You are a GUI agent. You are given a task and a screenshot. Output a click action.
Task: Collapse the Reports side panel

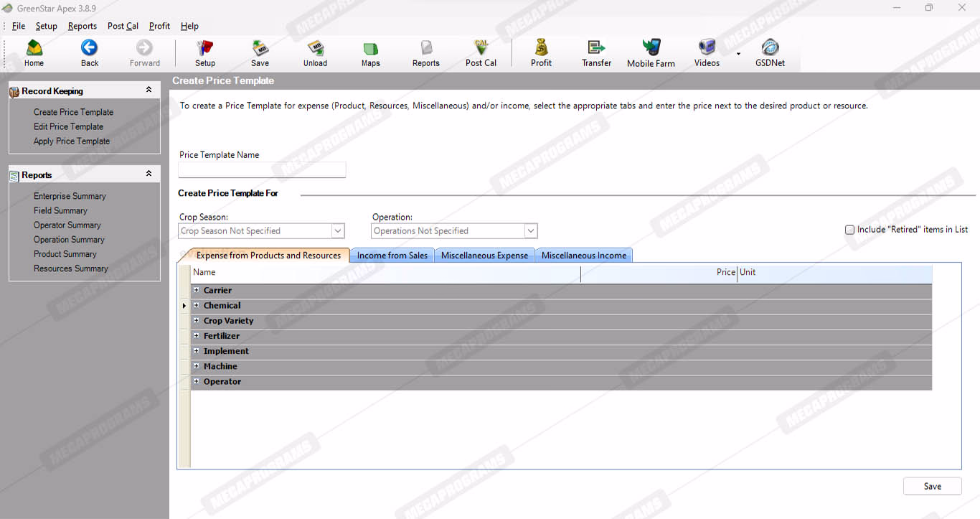(x=149, y=174)
